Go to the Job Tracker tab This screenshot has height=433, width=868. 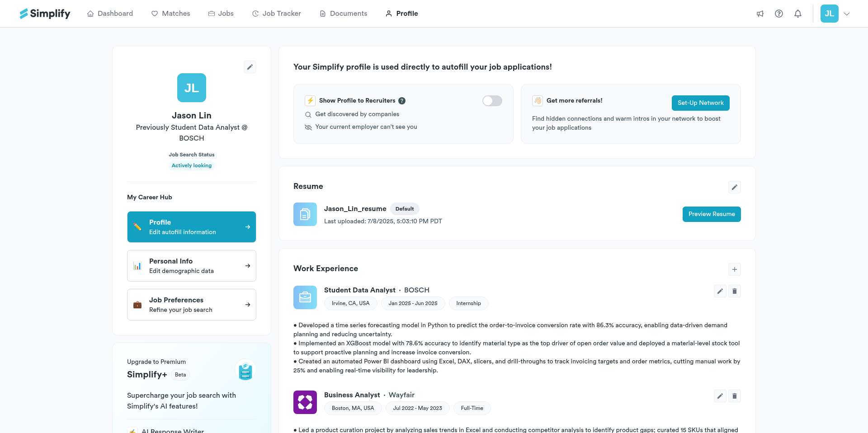276,14
